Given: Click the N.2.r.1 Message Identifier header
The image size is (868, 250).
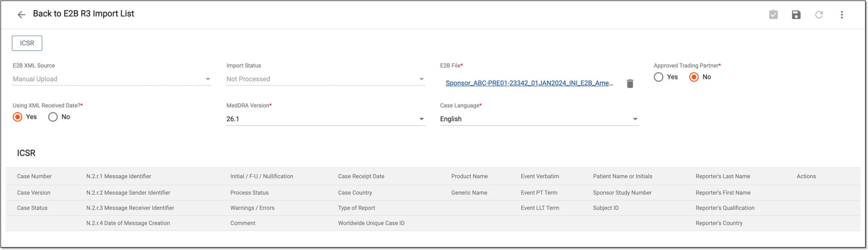Looking at the screenshot, I should (x=119, y=176).
